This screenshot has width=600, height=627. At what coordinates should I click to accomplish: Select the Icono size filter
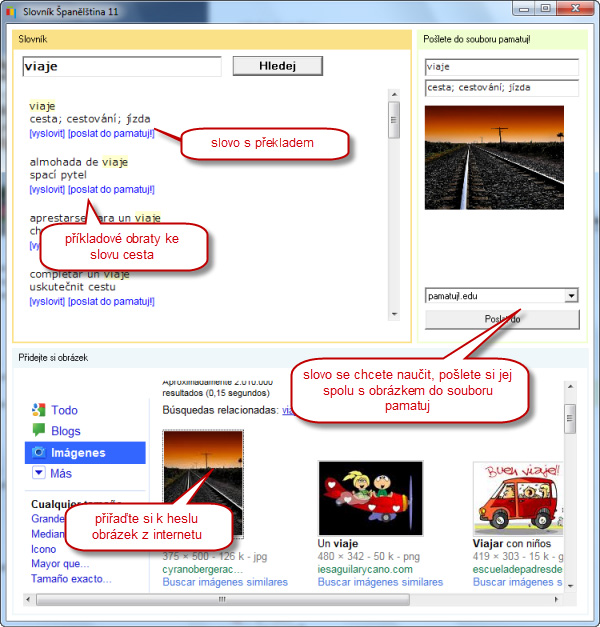click(44, 549)
